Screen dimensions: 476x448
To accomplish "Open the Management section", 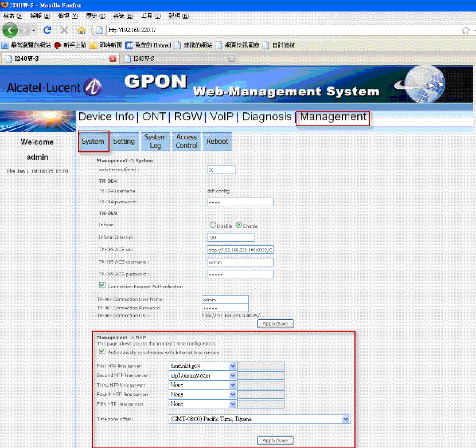I will (x=333, y=117).
